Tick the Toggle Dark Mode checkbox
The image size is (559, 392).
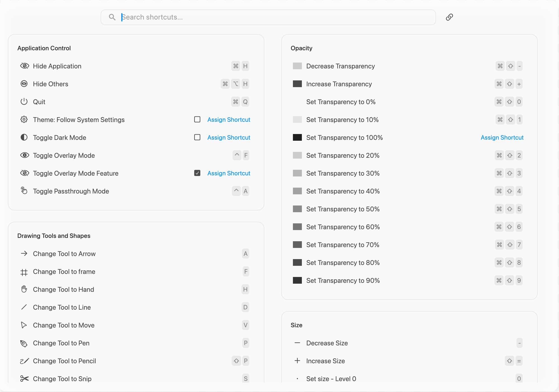197,137
